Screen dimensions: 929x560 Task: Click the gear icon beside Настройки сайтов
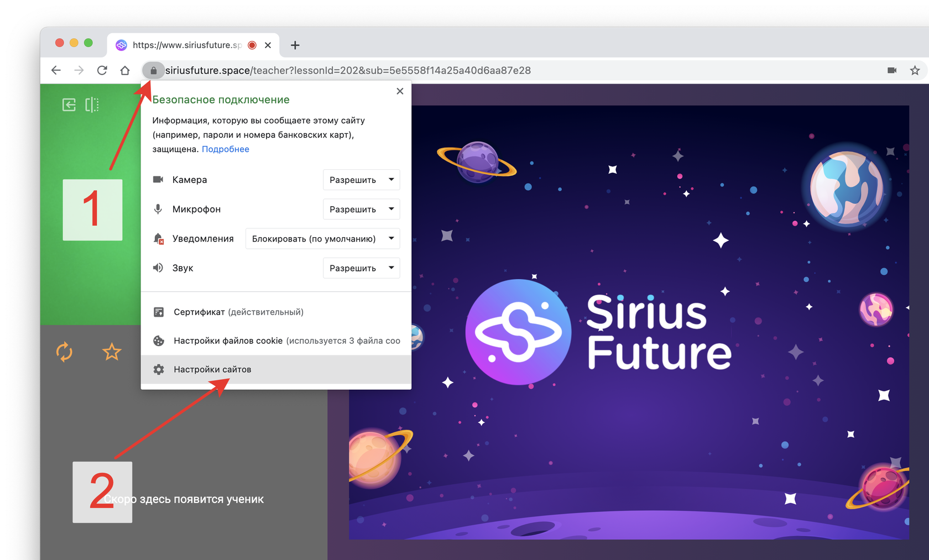pos(159,369)
